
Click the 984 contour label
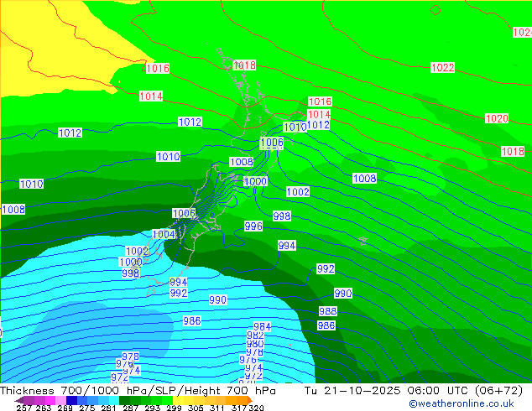click(262, 326)
